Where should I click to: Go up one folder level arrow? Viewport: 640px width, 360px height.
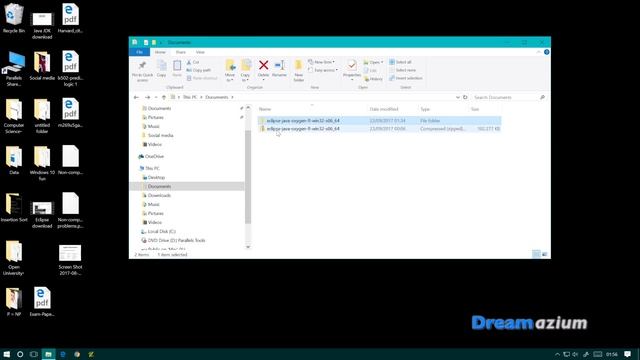164,97
